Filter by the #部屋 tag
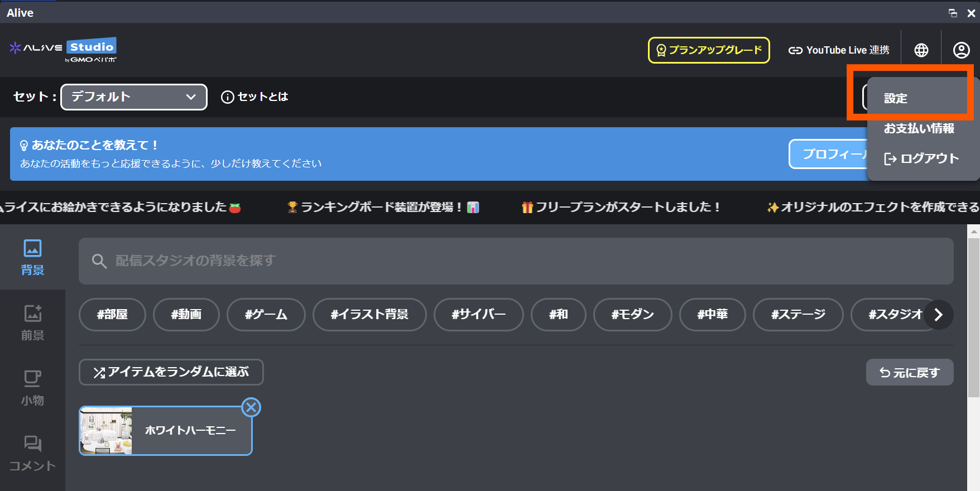The height and width of the screenshot is (491, 980). pos(112,315)
